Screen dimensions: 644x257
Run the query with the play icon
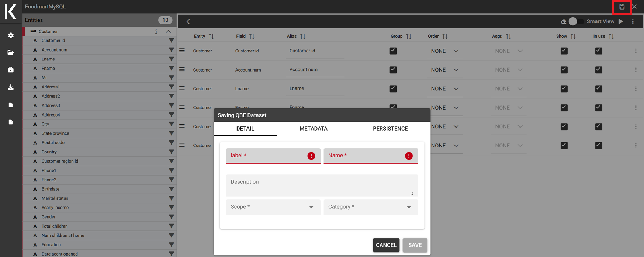point(621,21)
